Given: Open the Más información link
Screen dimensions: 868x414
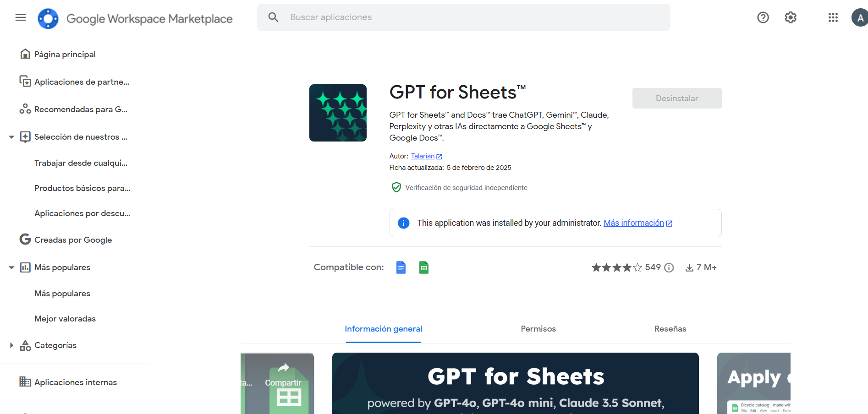Looking at the screenshot, I should [633, 223].
